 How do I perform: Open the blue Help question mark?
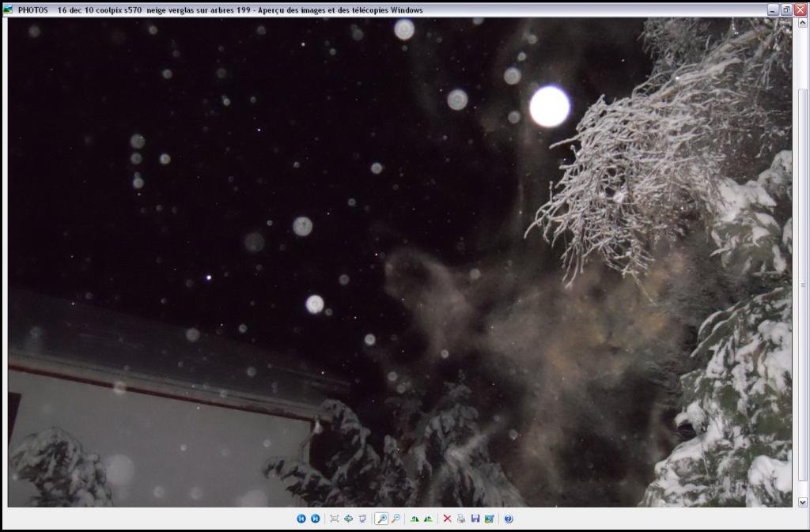coord(509,519)
